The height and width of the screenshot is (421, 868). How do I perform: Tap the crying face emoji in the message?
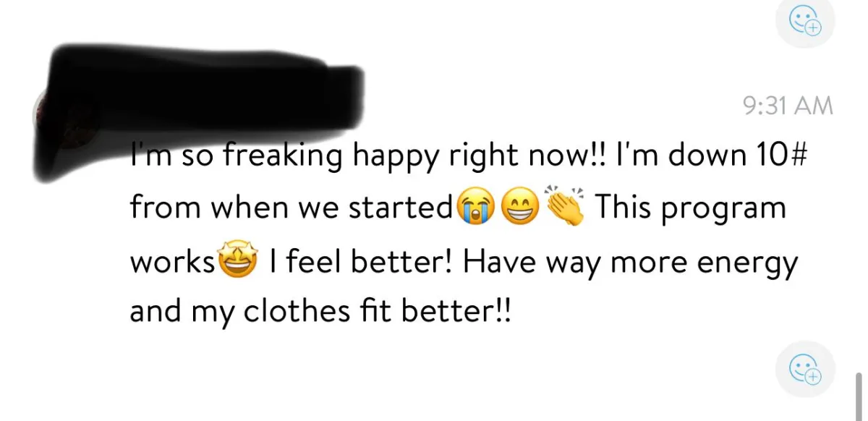[x=473, y=209]
